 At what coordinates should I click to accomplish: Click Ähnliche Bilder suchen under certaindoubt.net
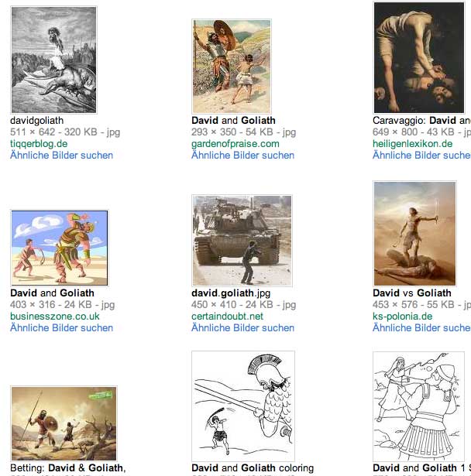(242, 327)
